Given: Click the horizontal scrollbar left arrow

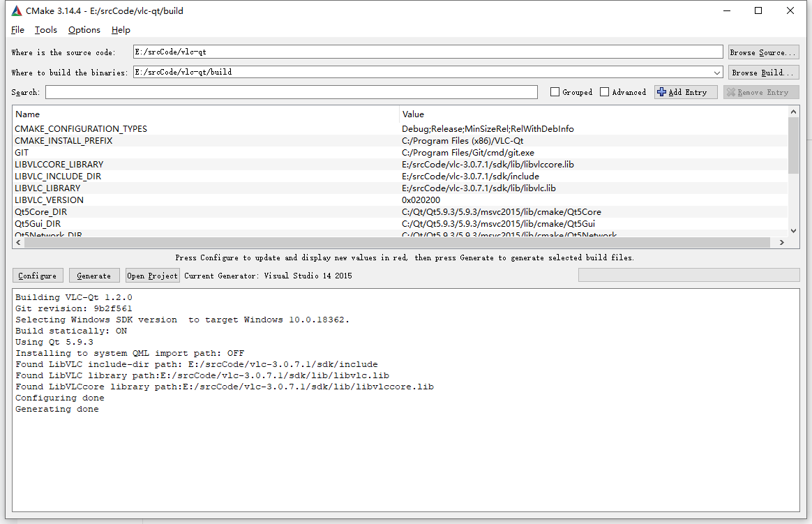Looking at the screenshot, I should click(19, 242).
